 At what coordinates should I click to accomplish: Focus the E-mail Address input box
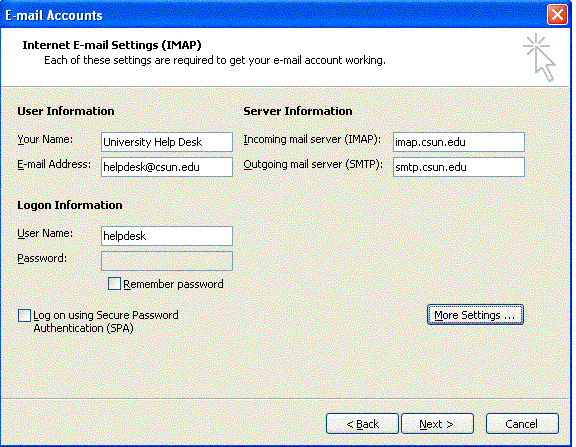[167, 167]
